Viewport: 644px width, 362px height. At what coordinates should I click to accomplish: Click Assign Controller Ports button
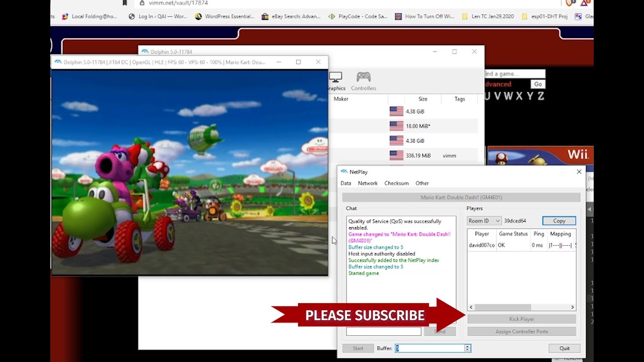[x=521, y=331]
